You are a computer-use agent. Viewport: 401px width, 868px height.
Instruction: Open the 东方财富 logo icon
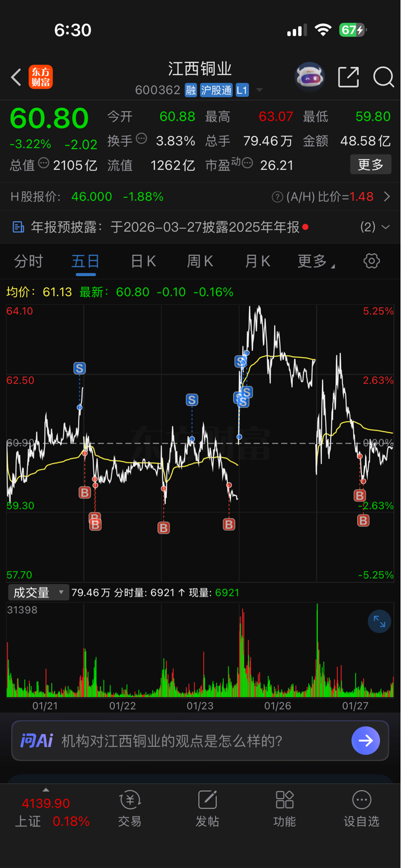click(41, 77)
